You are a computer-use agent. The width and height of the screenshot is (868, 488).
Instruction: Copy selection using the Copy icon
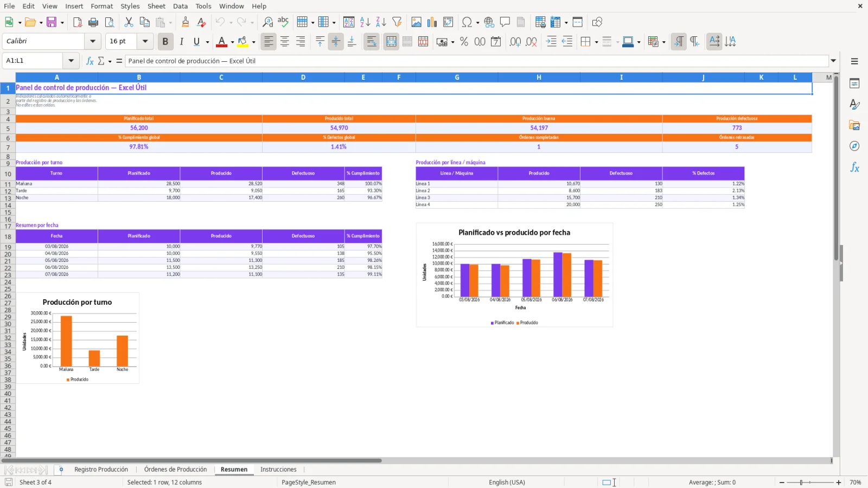[x=144, y=22]
